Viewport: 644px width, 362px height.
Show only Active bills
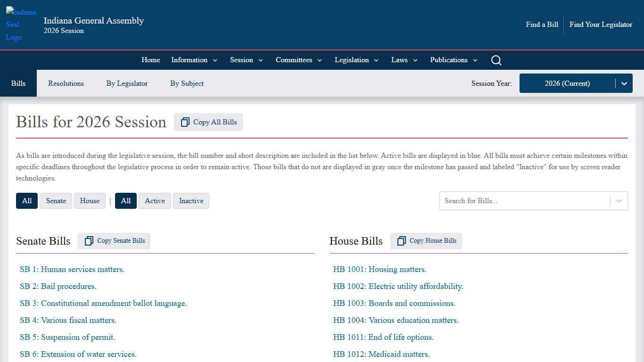pyautogui.click(x=155, y=201)
